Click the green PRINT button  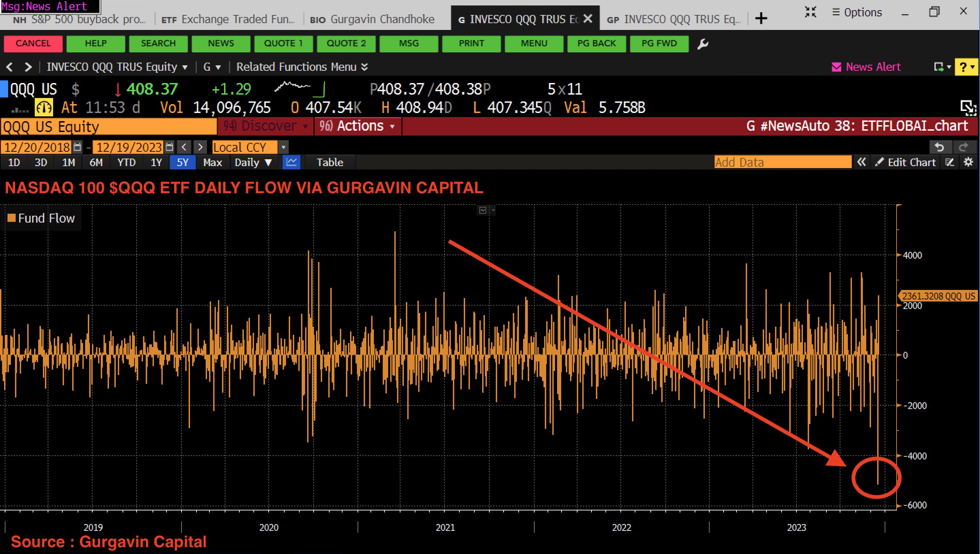click(471, 44)
